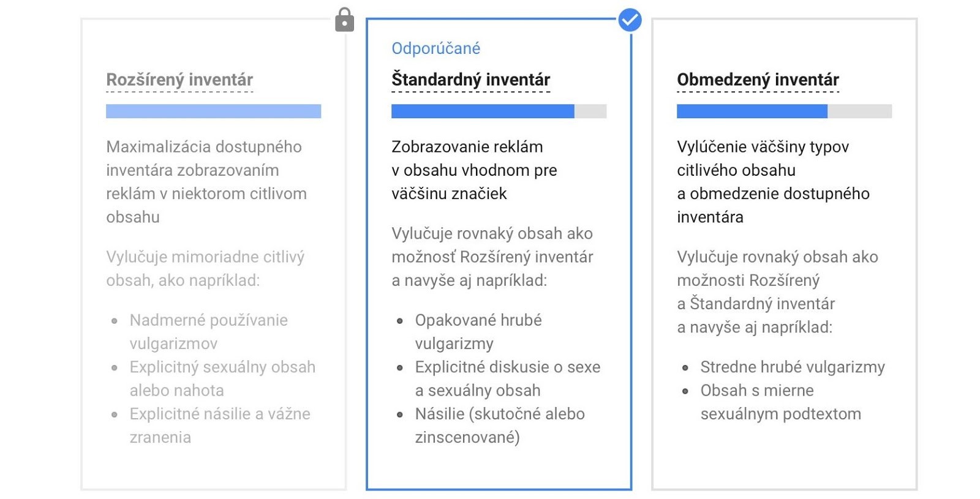Image resolution: width=980 pixels, height=499 pixels.
Task: Click the Obmedzený inventár heading
Action: tap(758, 80)
